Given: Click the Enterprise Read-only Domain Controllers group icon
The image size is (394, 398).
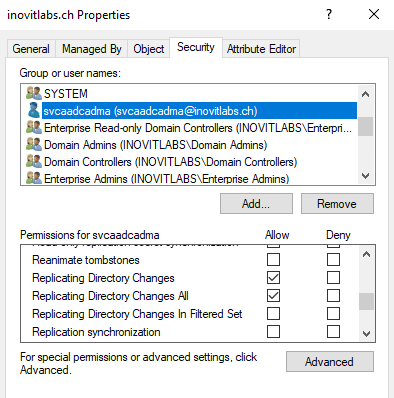Looking at the screenshot, I should coord(34,128).
